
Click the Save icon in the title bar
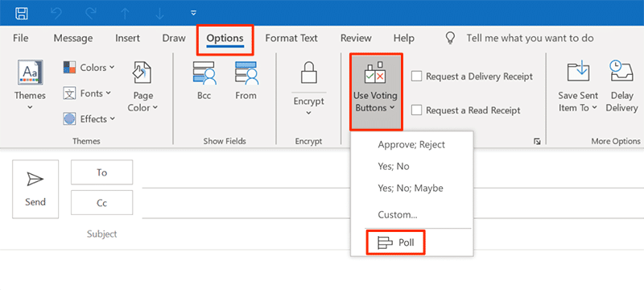coord(22,13)
